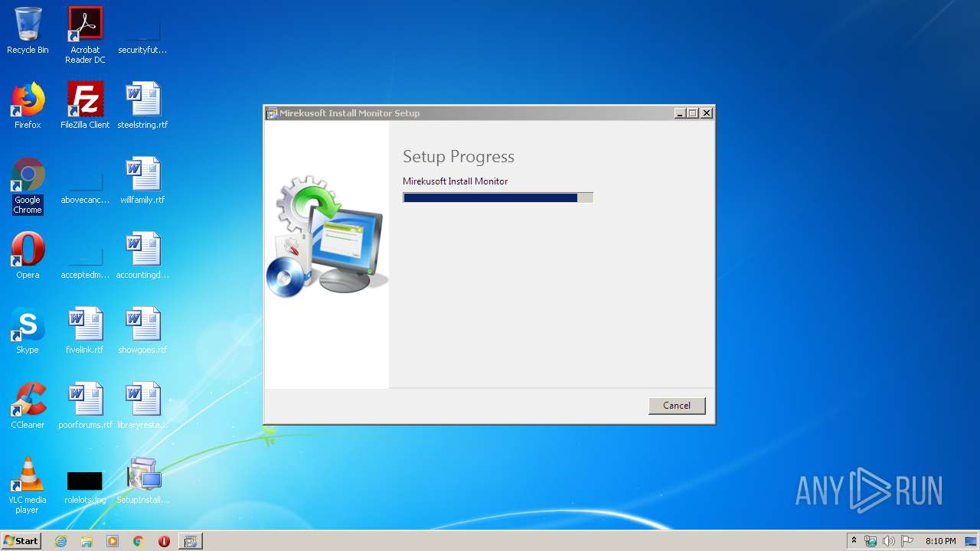Launch Firefox from the desktop

tap(28, 106)
